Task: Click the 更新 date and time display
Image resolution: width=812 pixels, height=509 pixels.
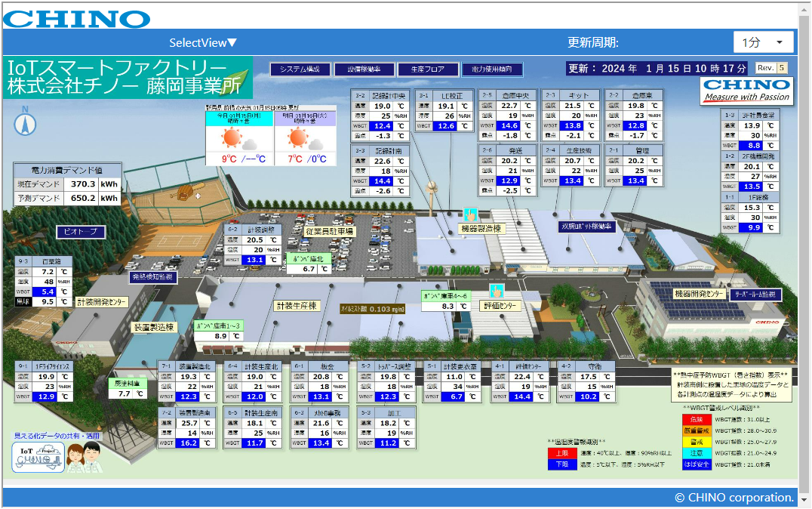Action: 657,69
